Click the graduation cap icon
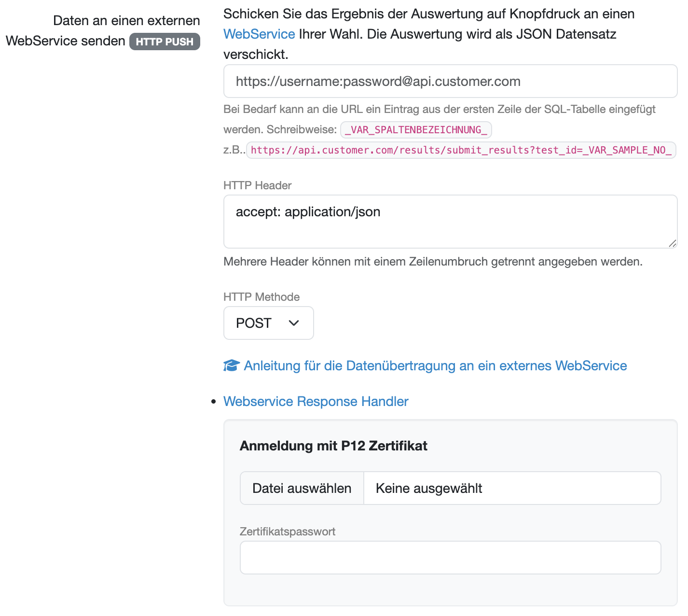This screenshot has width=688, height=616. coord(231,366)
